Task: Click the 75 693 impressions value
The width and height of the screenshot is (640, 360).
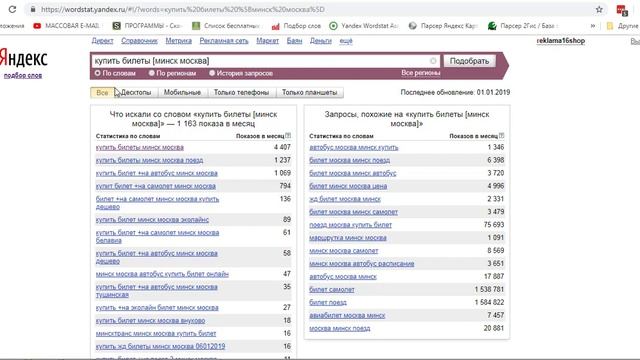Action: (494, 225)
